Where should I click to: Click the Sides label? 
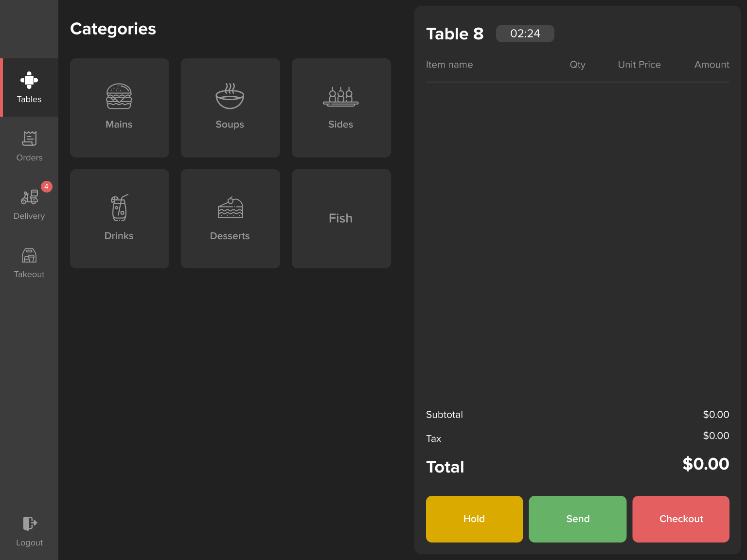pyautogui.click(x=341, y=124)
